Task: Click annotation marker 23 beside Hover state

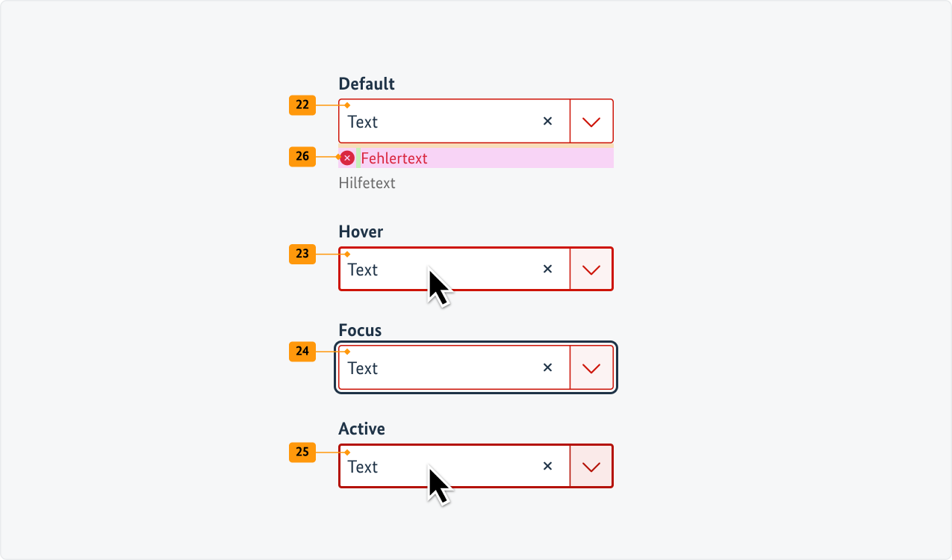Action: point(302,254)
